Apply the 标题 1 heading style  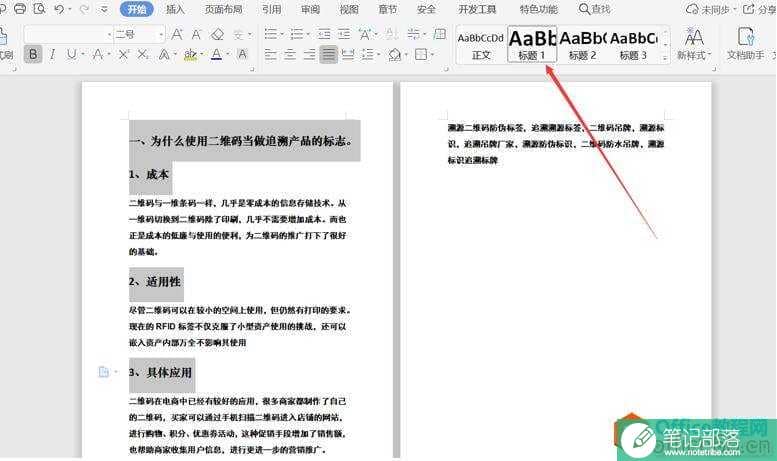(532, 45)
